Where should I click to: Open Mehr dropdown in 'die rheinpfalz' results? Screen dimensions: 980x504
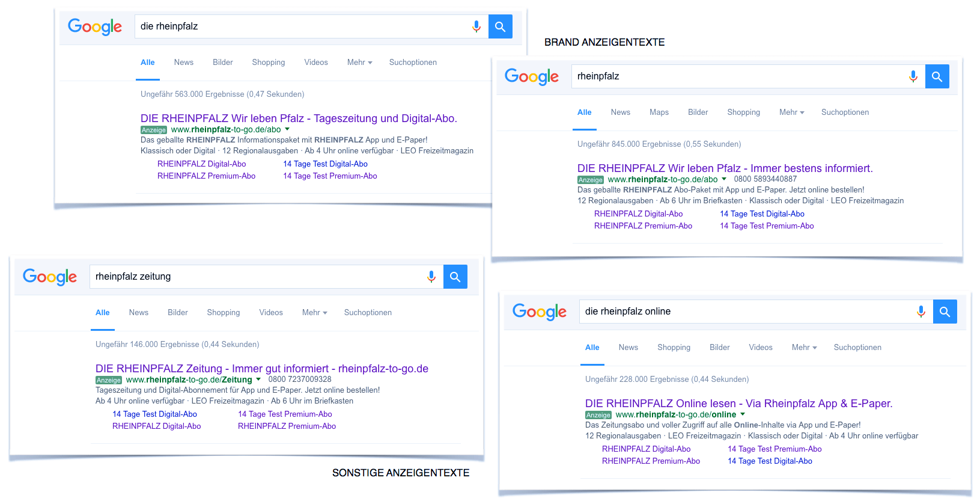359,63
